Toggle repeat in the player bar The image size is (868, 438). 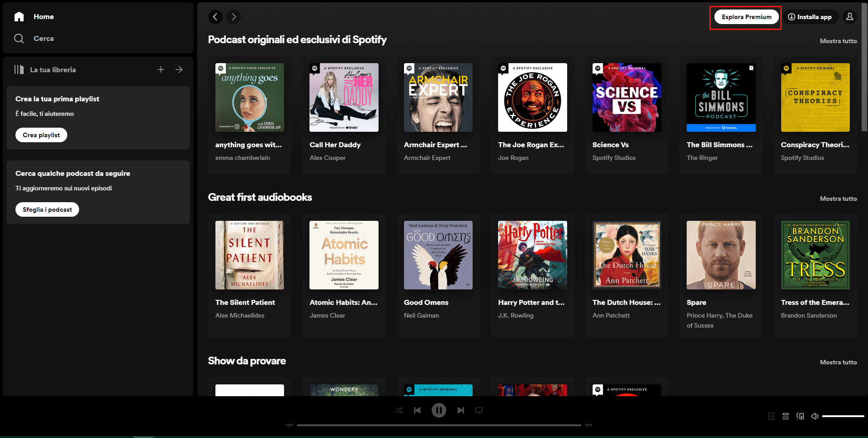pos(479,410)
